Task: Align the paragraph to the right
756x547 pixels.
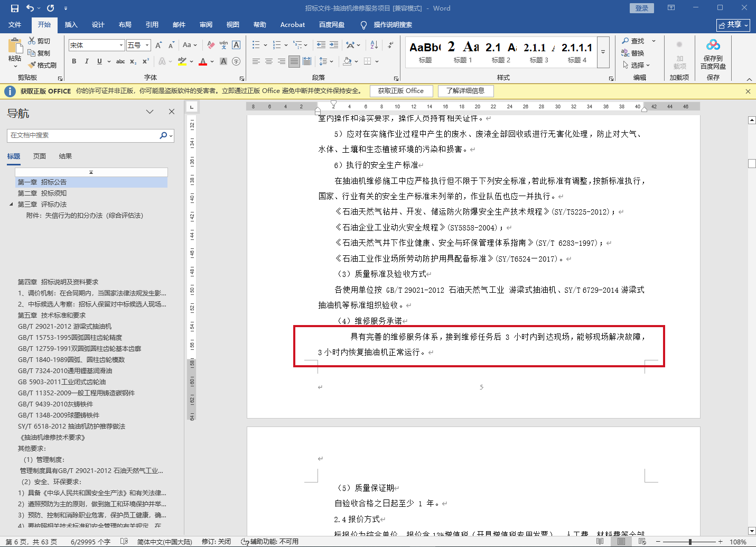Action: 282,61
